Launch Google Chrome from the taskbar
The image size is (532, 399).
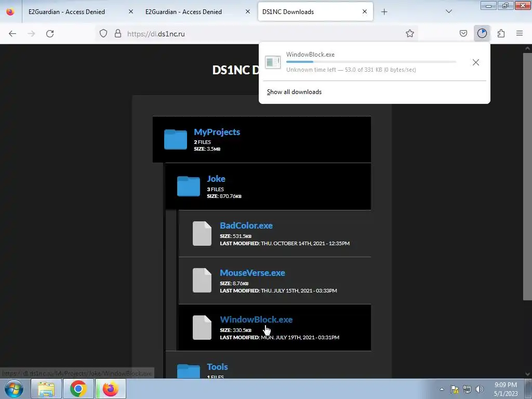tap(78, 389)
